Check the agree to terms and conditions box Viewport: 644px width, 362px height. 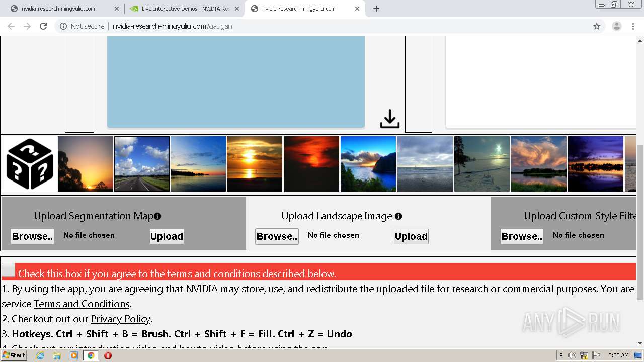point(8,270)
